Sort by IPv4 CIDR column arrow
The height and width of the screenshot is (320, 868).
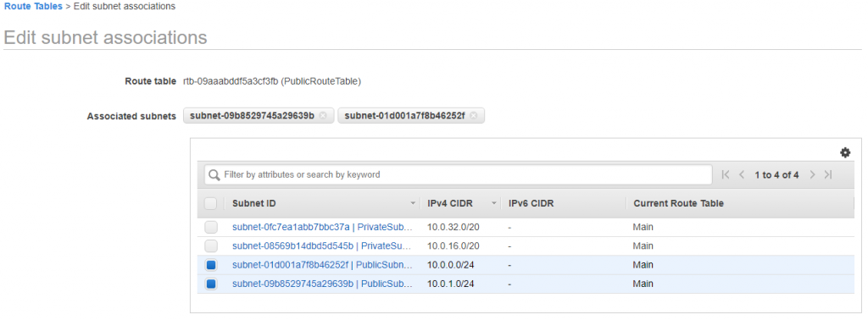click(494, 203)
